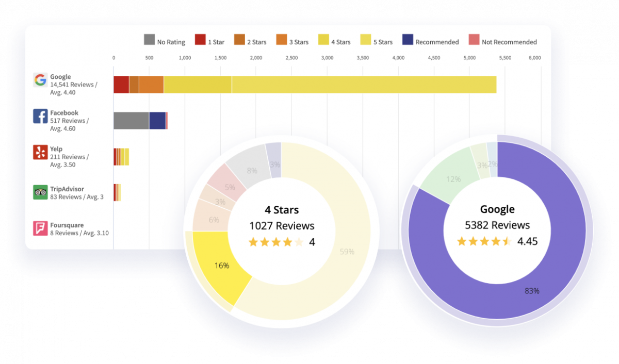This screenshot has width=619, height=364.
Task: Click the star rating row under 1027 Reviews
Action: [x=276, y=242]
